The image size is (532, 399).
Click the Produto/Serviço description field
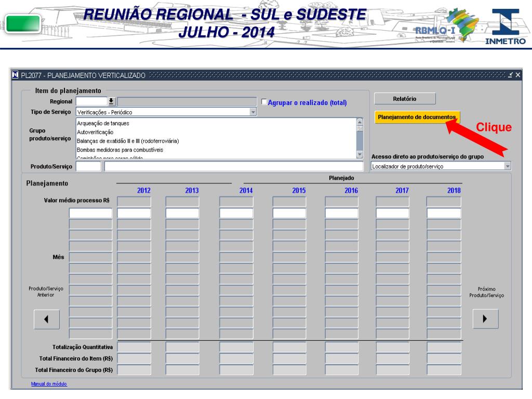[234, 166]
